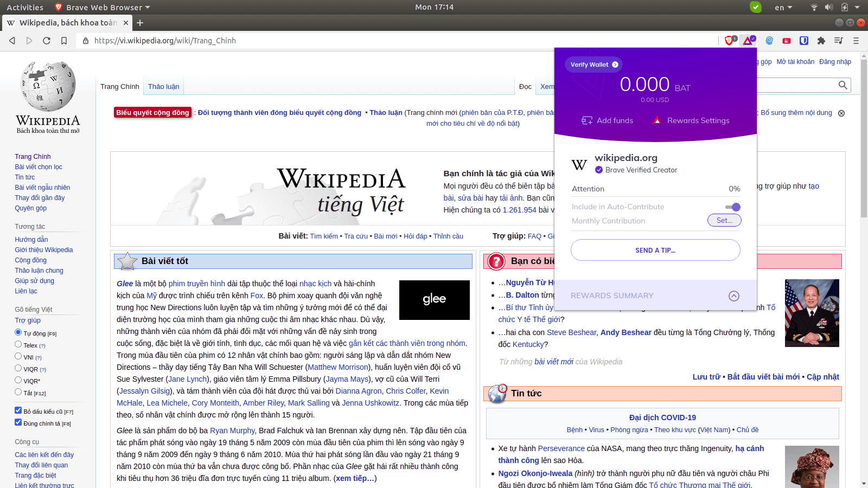Close the Wikipedia tab
The height and width of the screenshot is (488, 868).
pyautogui.click(x=126, y=23)
